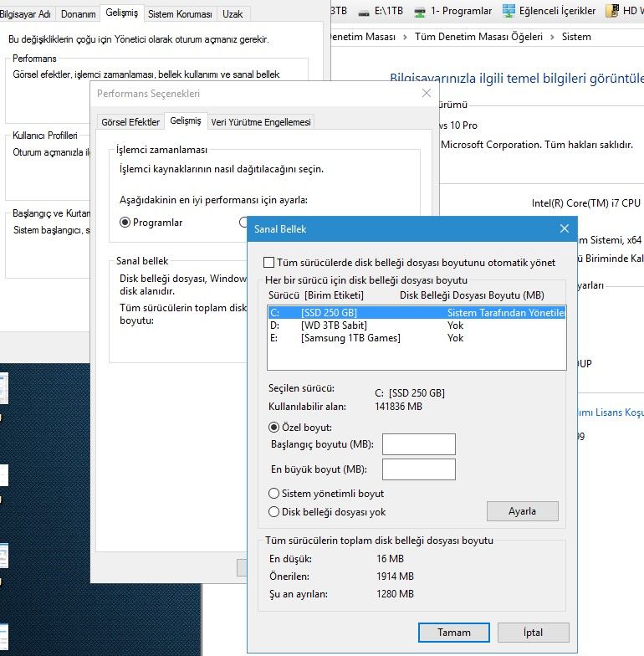The height and width of the screenshot is (656, 644).
Task: Confirm with the Tamam button
Action: pos(453,633)
